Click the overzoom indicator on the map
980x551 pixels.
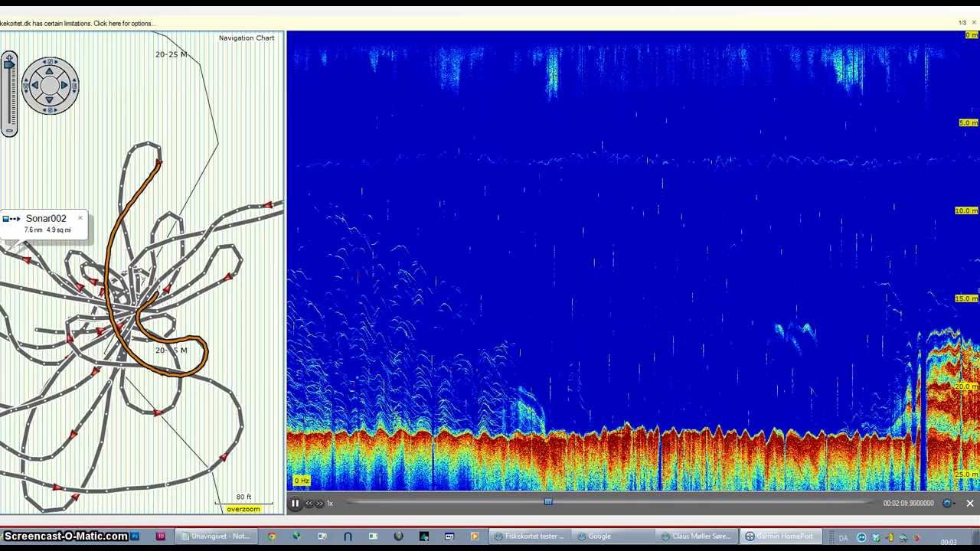tap(243, 509)
